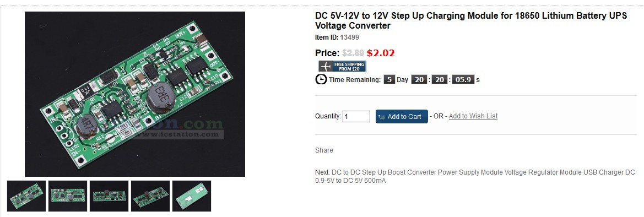
Task: Focus the Quantity input field
Action: coord(356,116)
